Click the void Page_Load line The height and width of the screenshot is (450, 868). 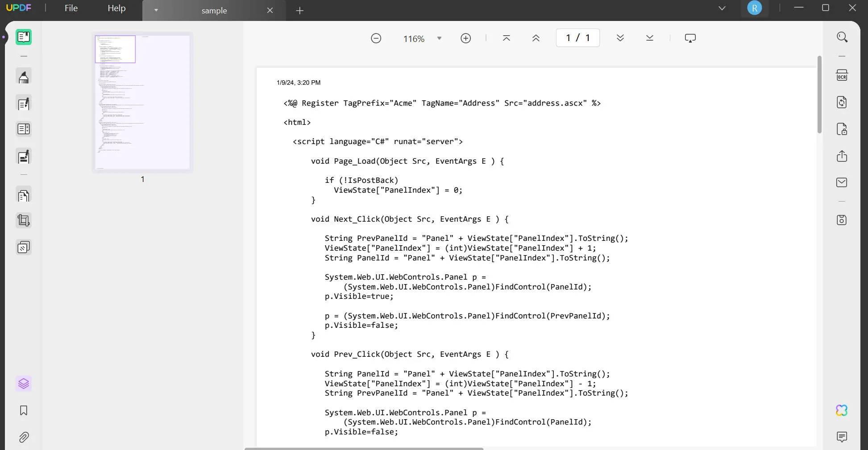[x=407, y=161]
